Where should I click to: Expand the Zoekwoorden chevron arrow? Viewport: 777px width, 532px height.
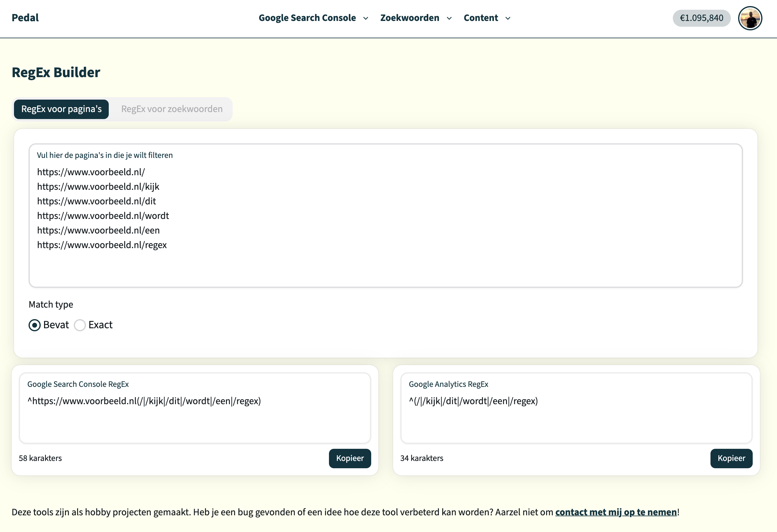(449, 19)
